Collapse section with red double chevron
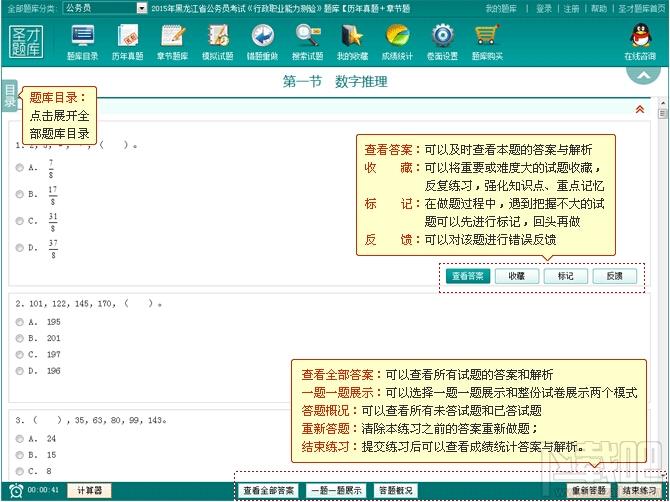This screenshot has height=502, width=670. 640,109
